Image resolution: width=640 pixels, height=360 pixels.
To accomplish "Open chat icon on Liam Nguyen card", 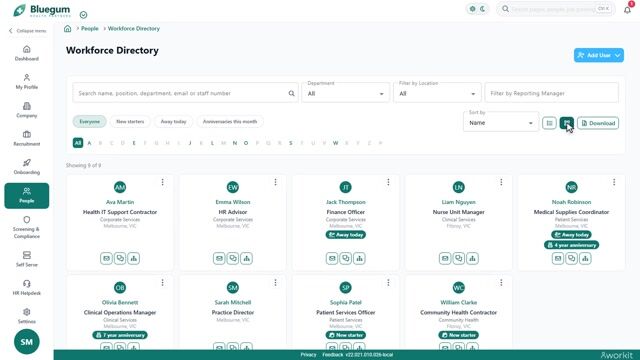I will pyautogui.click(x=459, y=258).
